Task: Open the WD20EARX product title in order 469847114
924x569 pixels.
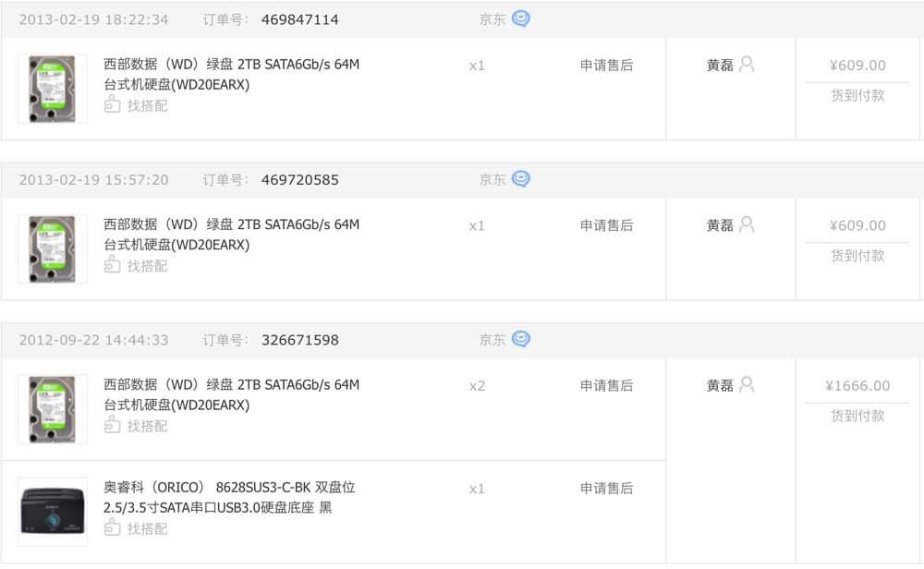Action: [x=231, y=75]
